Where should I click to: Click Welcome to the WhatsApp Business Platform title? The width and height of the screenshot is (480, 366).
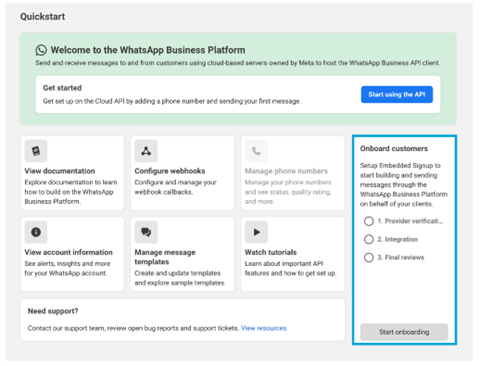pos(148,50)
